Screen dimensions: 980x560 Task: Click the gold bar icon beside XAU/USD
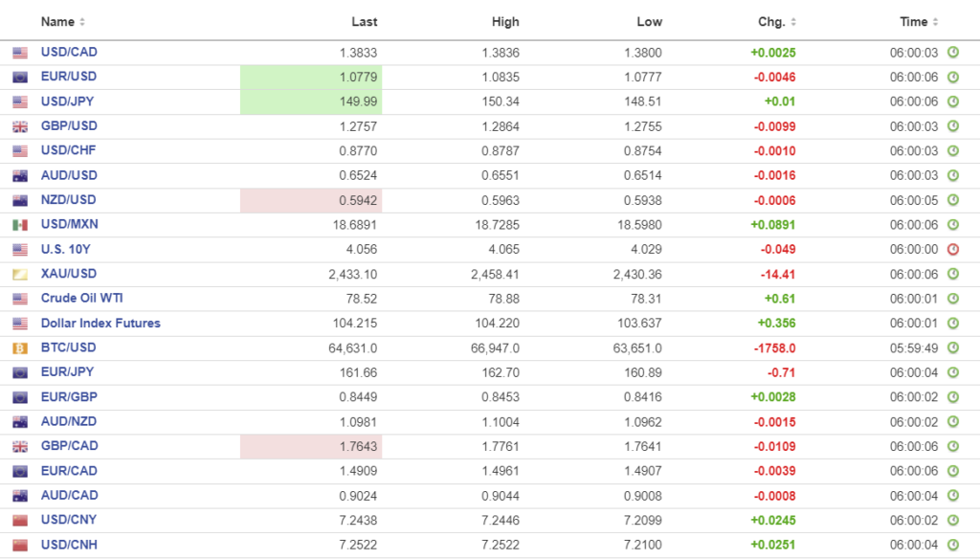20,275
